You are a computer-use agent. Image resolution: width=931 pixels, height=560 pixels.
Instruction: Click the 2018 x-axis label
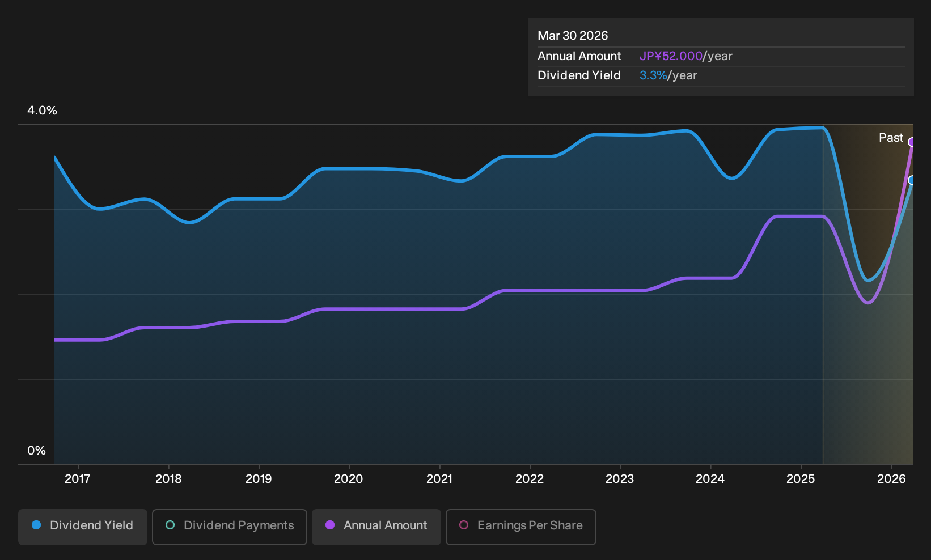(x=168, y=479)
